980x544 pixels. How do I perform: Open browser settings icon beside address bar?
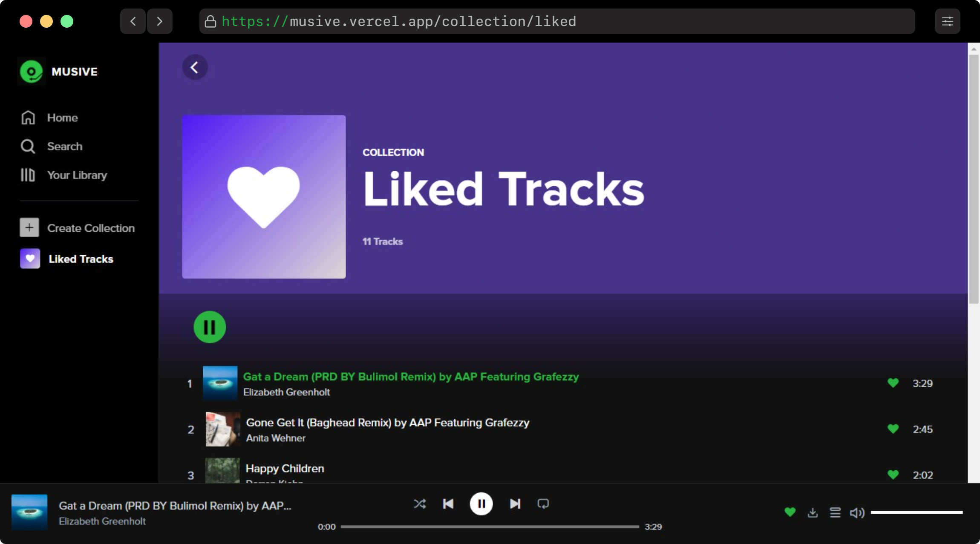tap(947, 21)
